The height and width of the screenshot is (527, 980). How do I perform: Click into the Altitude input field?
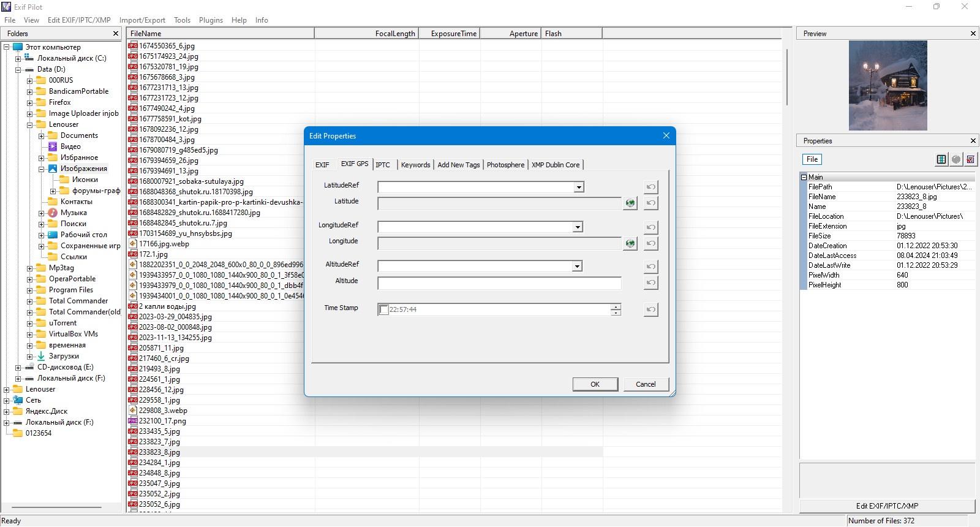(499, 282)
